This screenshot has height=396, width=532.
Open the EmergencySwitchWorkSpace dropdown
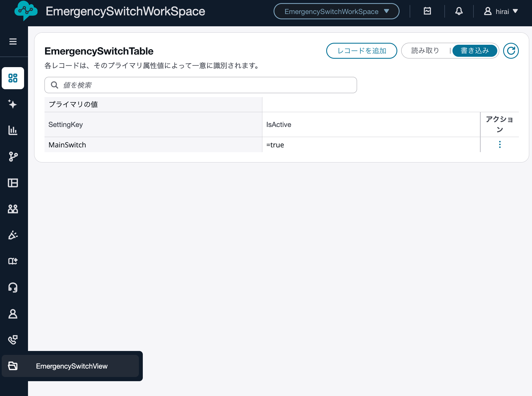click(x=336, y=11)
